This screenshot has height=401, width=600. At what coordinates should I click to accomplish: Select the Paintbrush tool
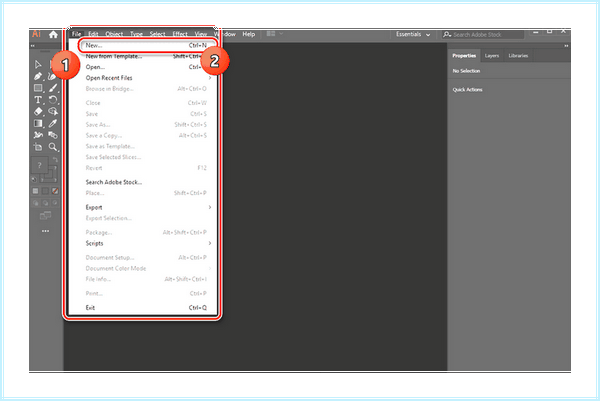click(x=53, y=88)
